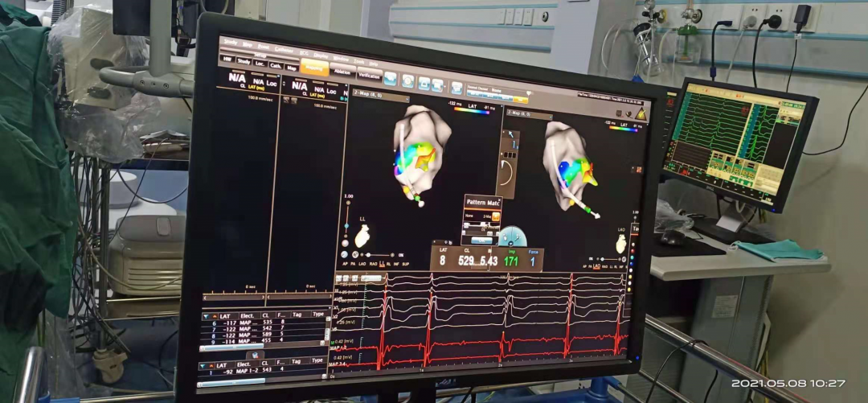
Task: Open the Point menu
Action: [264, 47]
